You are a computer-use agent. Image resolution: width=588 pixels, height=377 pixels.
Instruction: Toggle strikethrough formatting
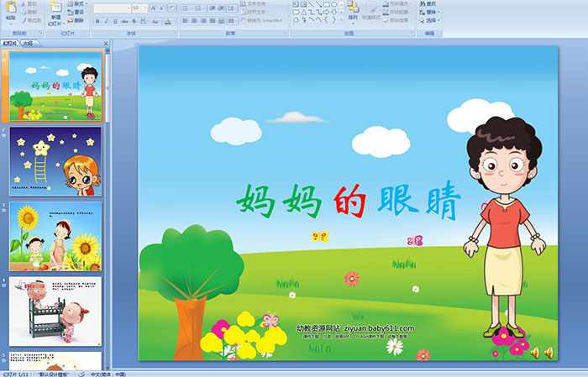tap(124, 21)
